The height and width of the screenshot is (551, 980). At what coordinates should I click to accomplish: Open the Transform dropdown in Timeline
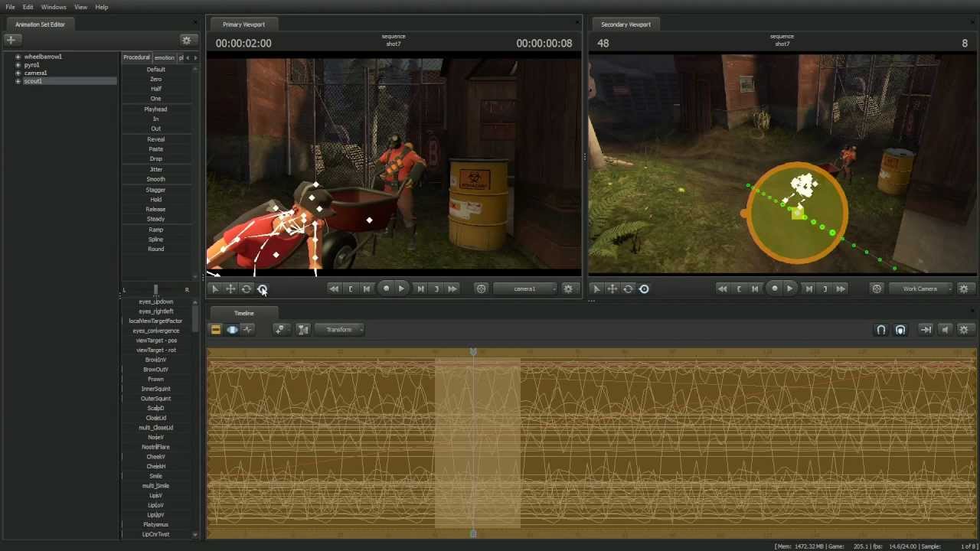pyautogui.click(x=340, y=330)
